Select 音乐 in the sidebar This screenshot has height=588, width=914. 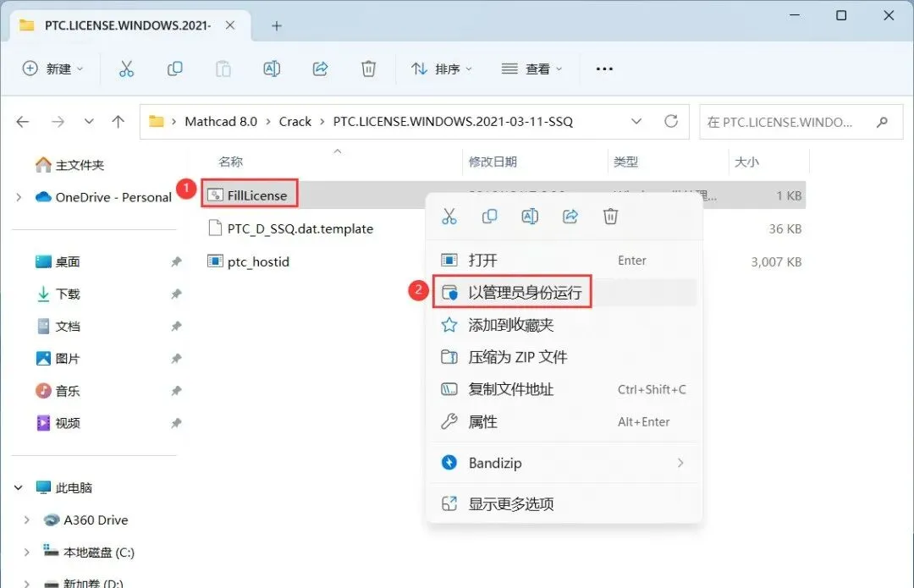(58, 390)
